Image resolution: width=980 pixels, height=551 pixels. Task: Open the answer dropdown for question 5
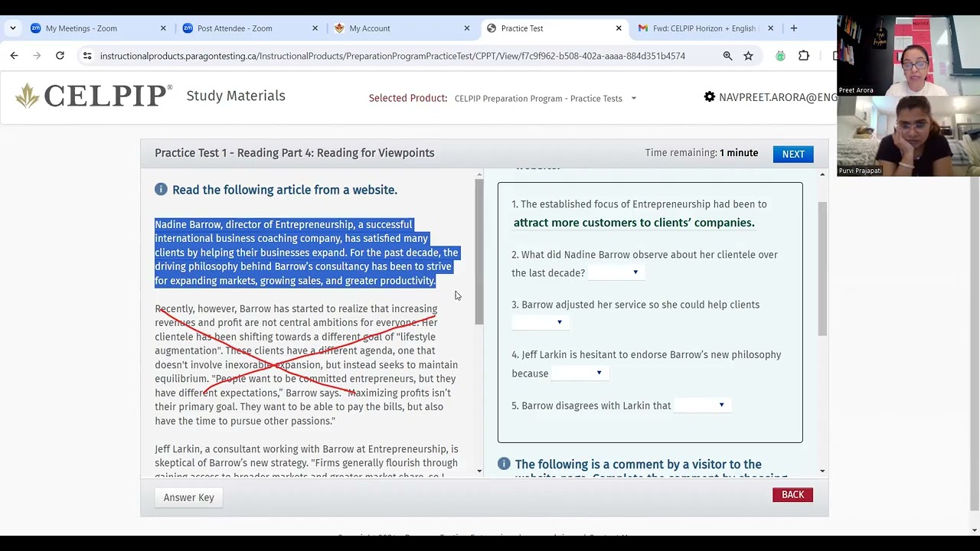[701, 406]
